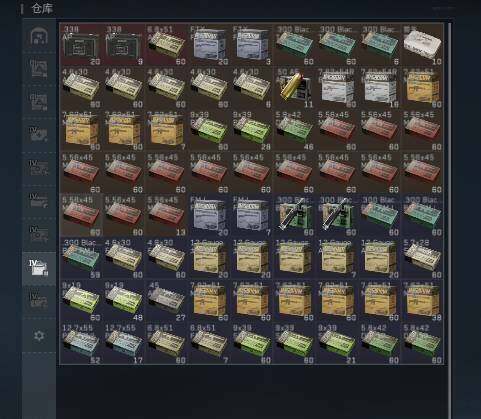
Task: Choose the 5.56x45 red box with 13 rounds
Action: click(x=166, y=215)
